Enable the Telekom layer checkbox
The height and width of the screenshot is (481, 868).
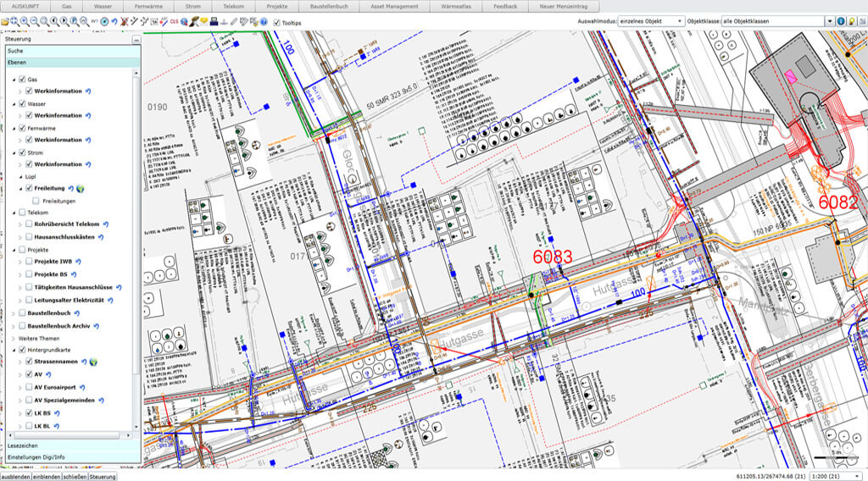coord(22,213)
